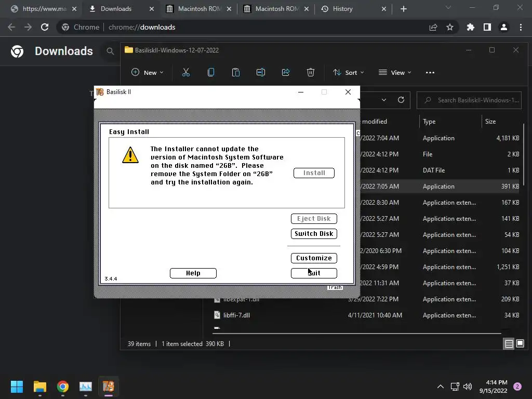Switch Explorer to details view icon
Screen dimensions: 532x399
pyautogui.click(x=509, y=344)
